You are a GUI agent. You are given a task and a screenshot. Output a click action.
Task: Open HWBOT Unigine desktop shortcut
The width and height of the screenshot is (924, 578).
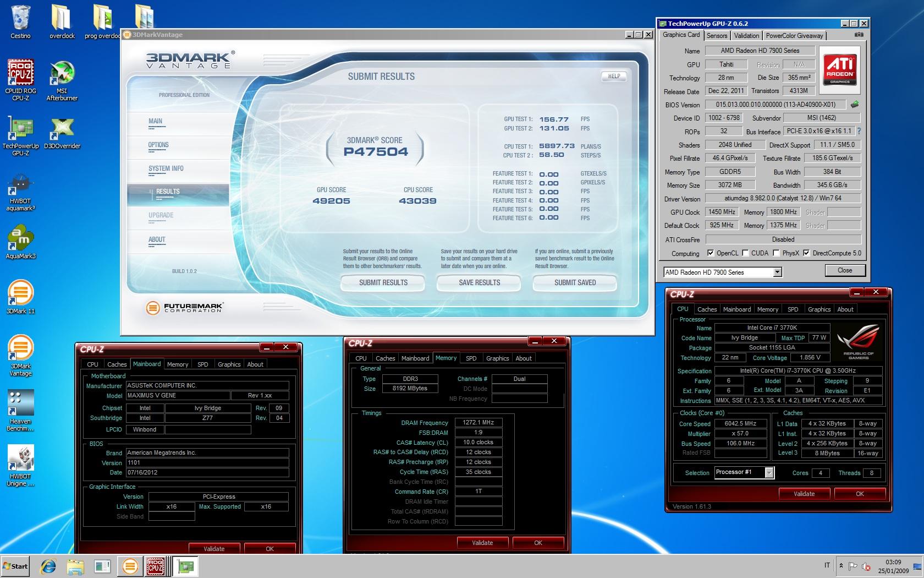(x=20, y=466)
